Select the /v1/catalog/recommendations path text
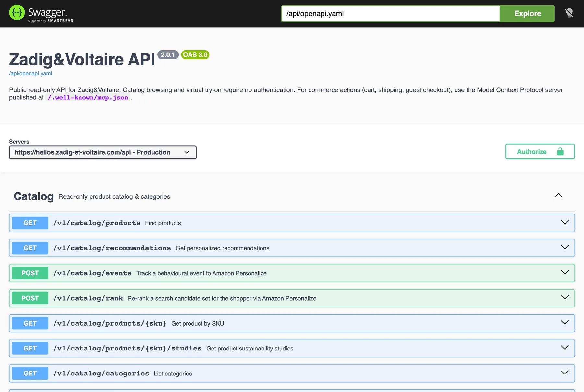 [x=112, y=248]
